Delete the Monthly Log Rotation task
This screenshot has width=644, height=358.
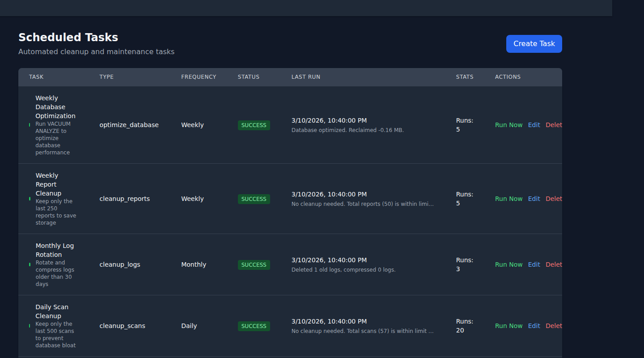[554, 264]
